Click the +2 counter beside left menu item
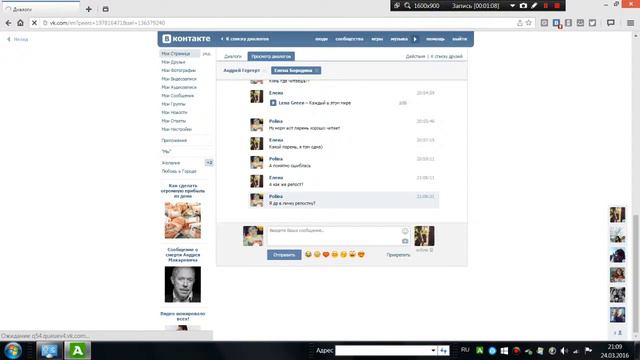Image resolution: width=640 pixels, height=360 pixels. [x=209, y=162]
